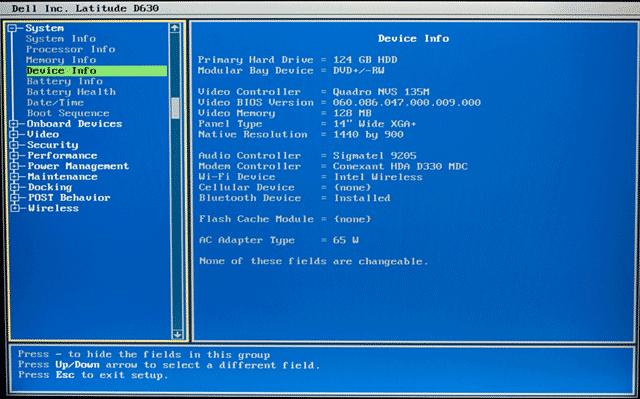
Task: Expand the Video settings group
Action: [x=14, y=134]
